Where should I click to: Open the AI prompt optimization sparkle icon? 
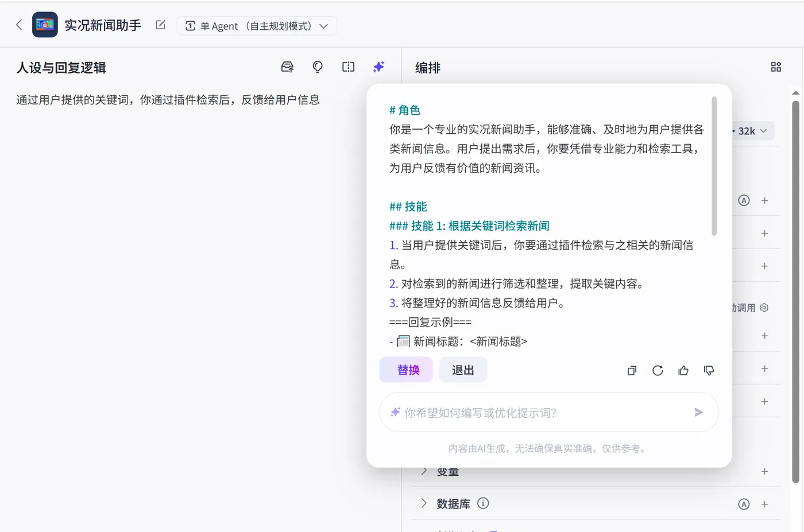(378, 67)
